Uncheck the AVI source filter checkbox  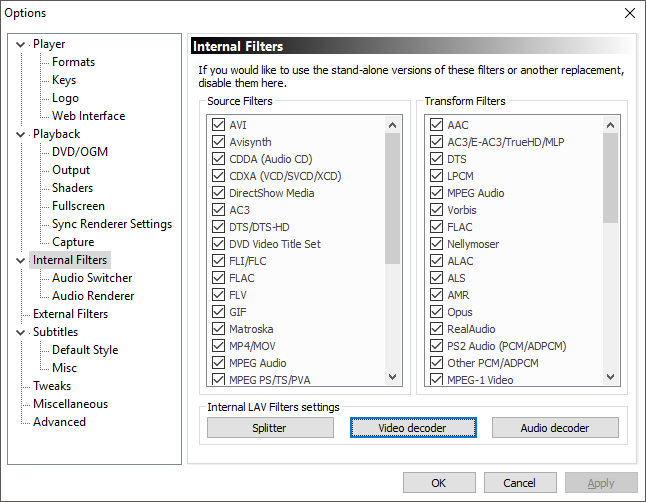click(218, 124)
